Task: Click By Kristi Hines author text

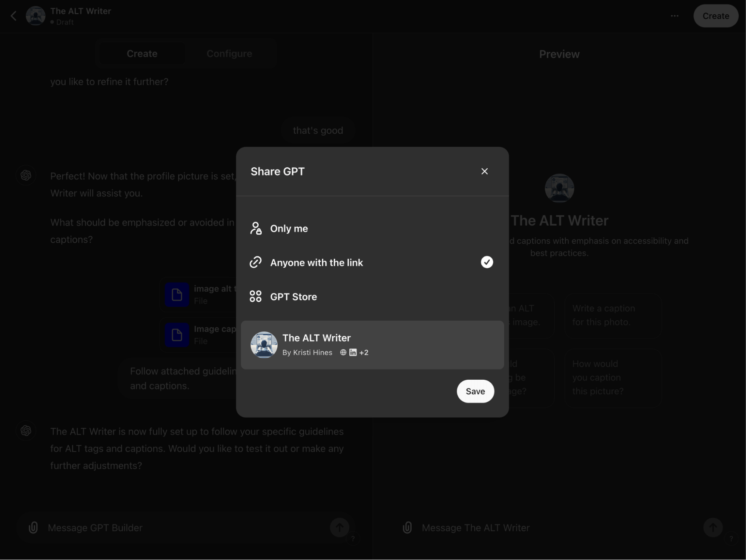Action: [307, 353]
